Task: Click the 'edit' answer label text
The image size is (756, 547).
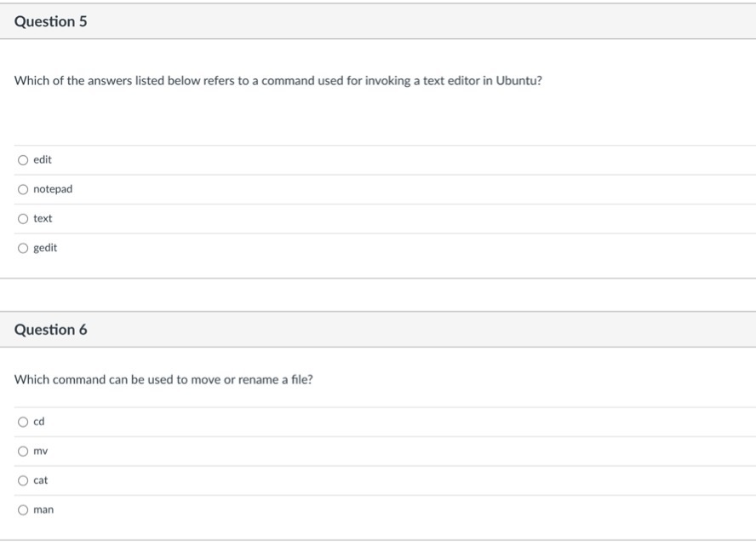Action: click(x=43, y=160)
